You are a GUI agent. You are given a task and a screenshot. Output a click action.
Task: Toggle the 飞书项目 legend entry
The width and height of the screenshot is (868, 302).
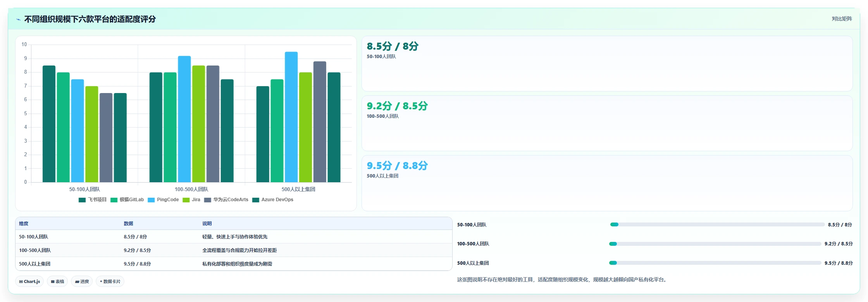(x=93, y=200)
